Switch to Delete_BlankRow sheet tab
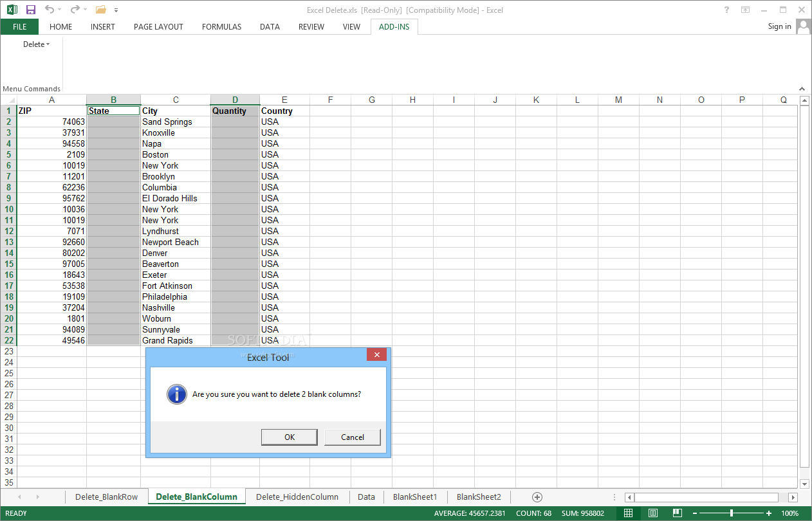812x521 pixels. pyautogui.click(x=106, y=497)
